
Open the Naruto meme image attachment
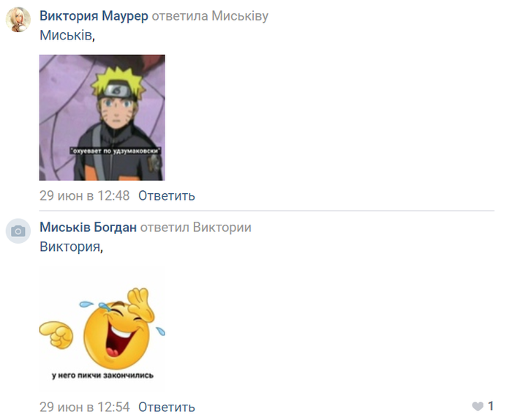[102, 118]
